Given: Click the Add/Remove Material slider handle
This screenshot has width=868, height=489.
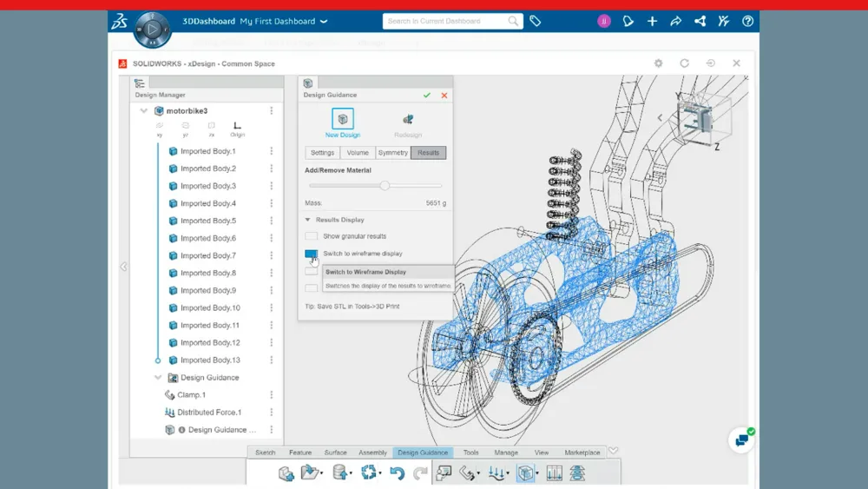Looking at the screenshot, I should pyautogui.click(x=385, y=186).
